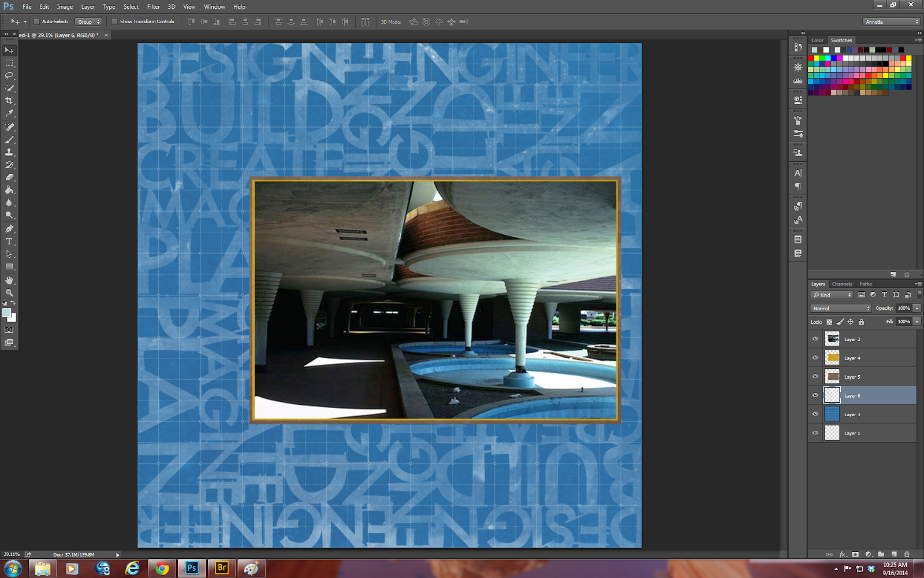The image size is (924, 578).
Task: Select the Move tool
Action: 9,50
